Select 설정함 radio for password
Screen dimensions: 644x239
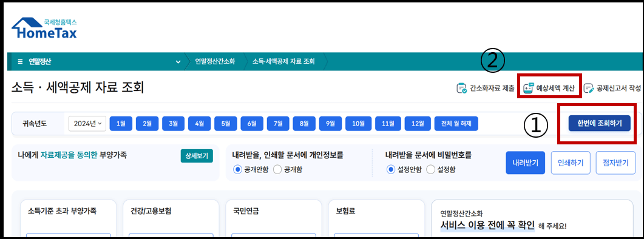(430, 170)
